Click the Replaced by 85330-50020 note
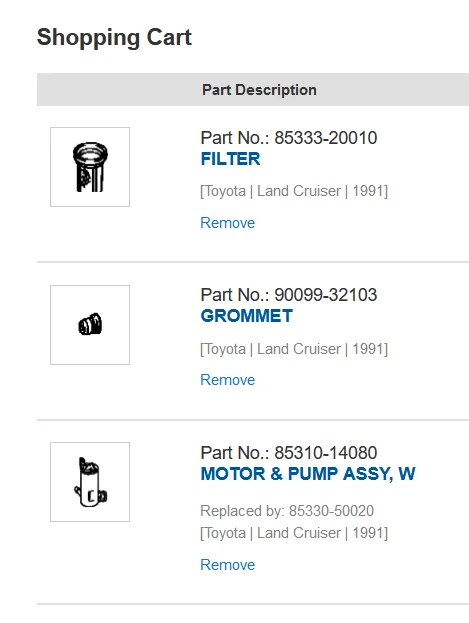 [287, 511]
